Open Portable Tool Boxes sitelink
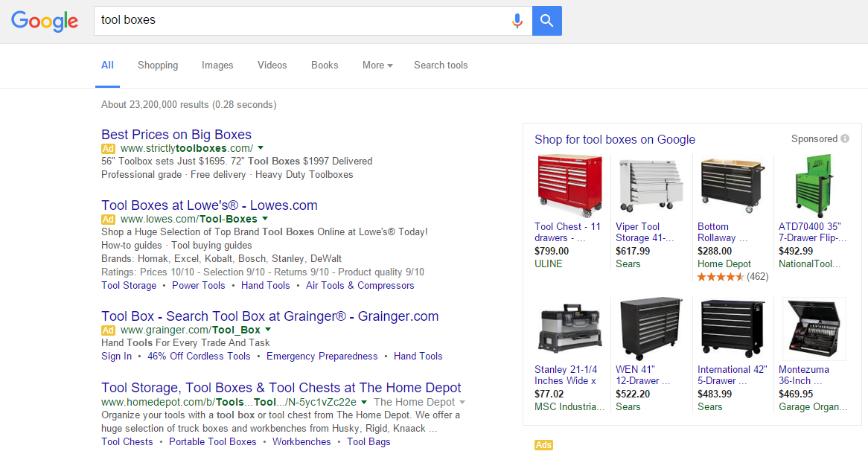The height and width of the screenshot is (457, 868). tap(213, 442)
